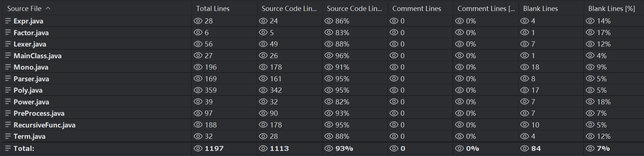Click the eye icon next to Power.java's 82%
644x156 pixels.
click(329, 102)
